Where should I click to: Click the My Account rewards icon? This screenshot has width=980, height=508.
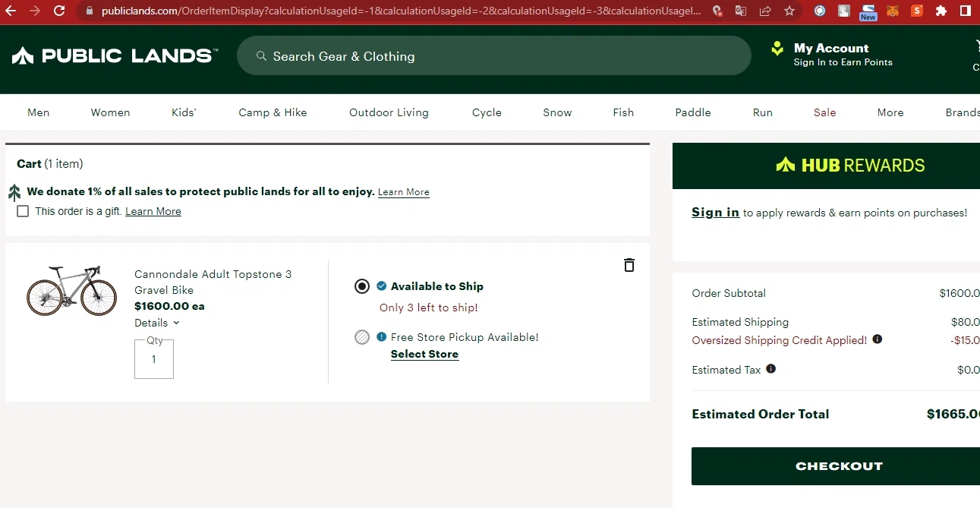pos(777,49)
